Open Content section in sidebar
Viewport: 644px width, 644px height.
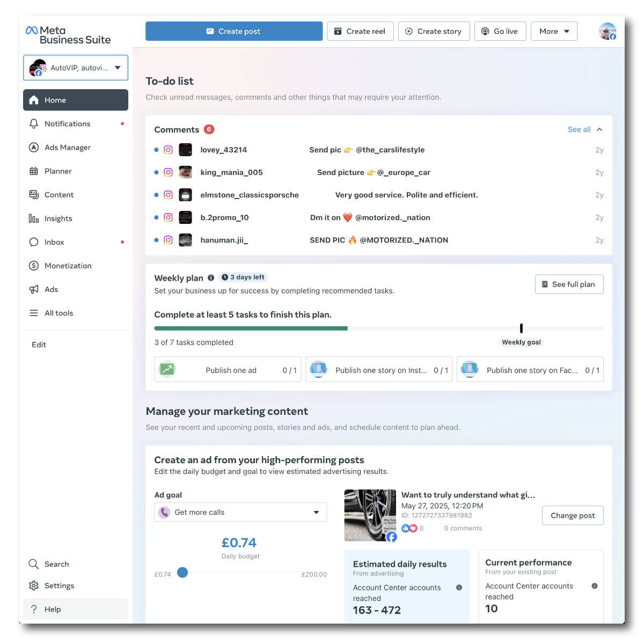coord(76,194)
